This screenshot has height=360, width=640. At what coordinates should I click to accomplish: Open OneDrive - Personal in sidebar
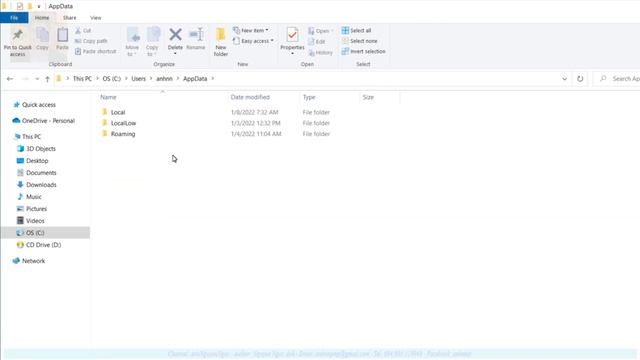(48, 121)
